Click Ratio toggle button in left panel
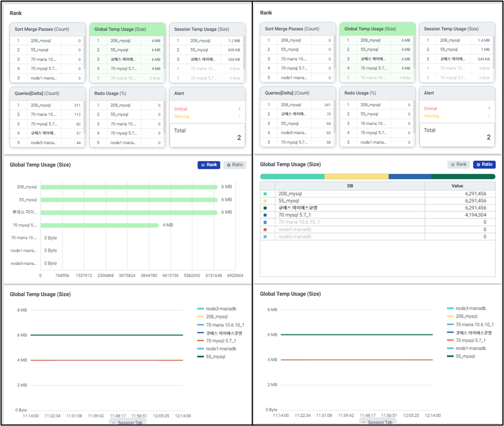 235,165
